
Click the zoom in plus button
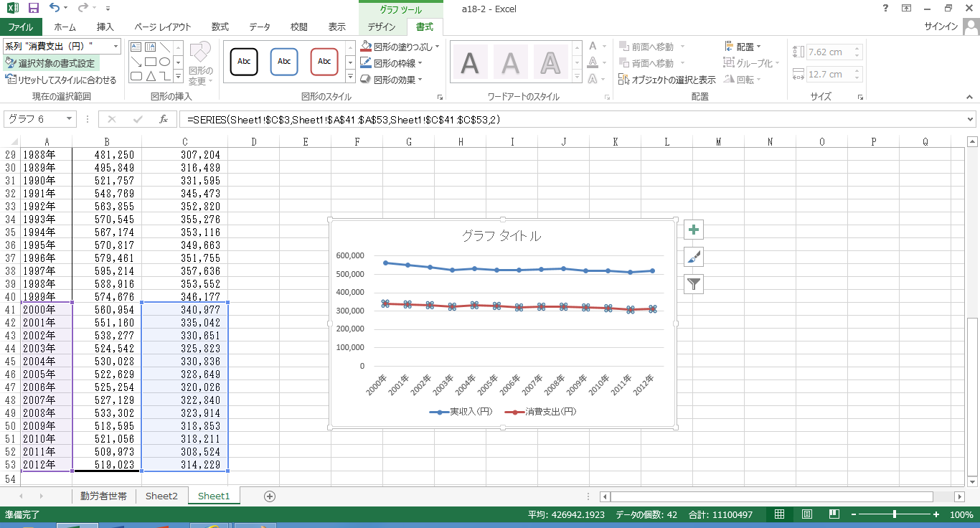[x=936, y=514]
